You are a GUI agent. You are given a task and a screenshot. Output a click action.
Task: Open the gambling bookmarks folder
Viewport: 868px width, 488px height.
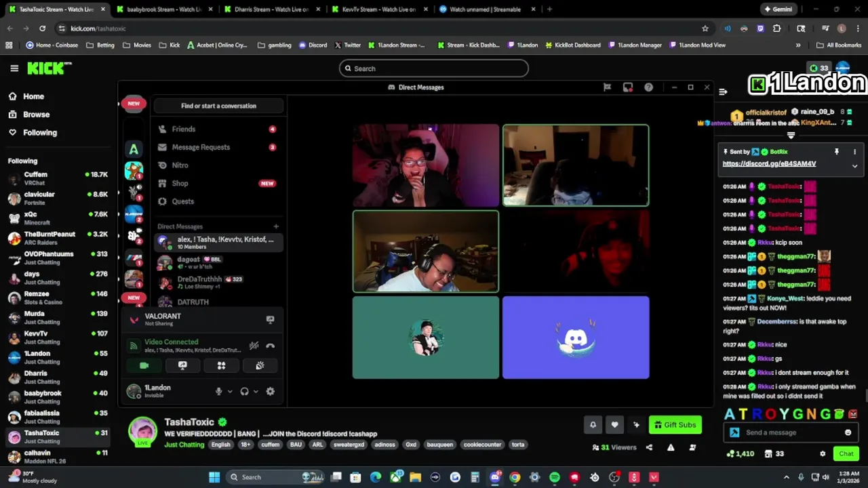click(x=275, y=45)
